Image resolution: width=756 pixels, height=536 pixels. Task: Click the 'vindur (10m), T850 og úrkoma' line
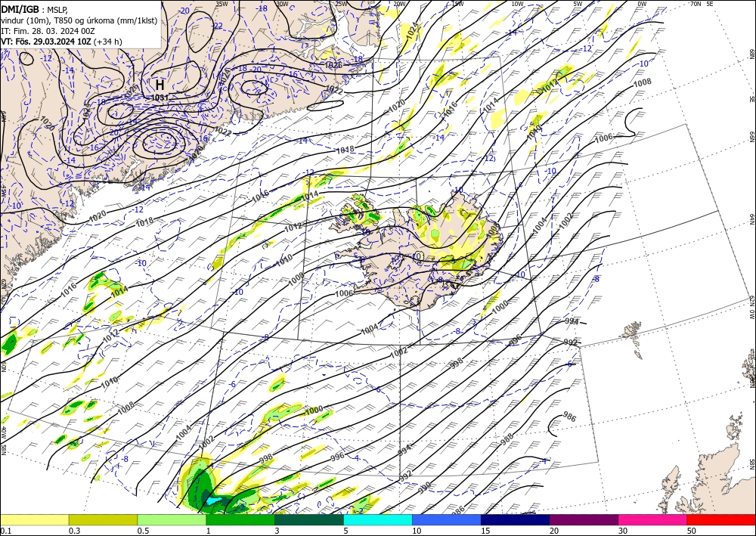pos(79,20)
